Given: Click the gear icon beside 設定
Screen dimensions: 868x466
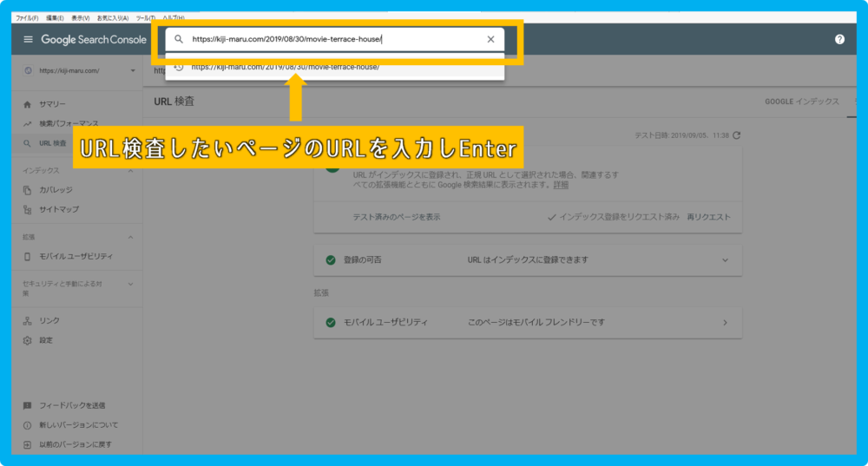Looking at the screenshot, I should pyautogui.click(x=27, y=340).
